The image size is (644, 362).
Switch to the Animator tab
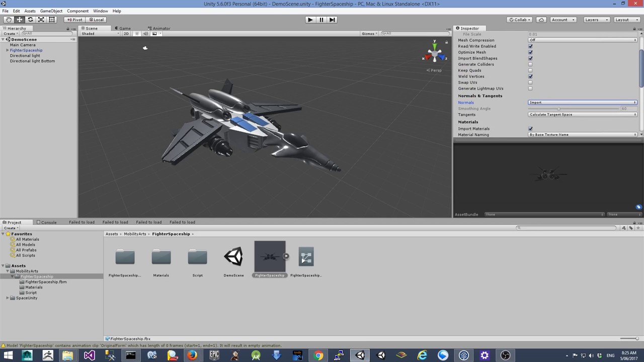pyautogui.click(x=159, y=28)
